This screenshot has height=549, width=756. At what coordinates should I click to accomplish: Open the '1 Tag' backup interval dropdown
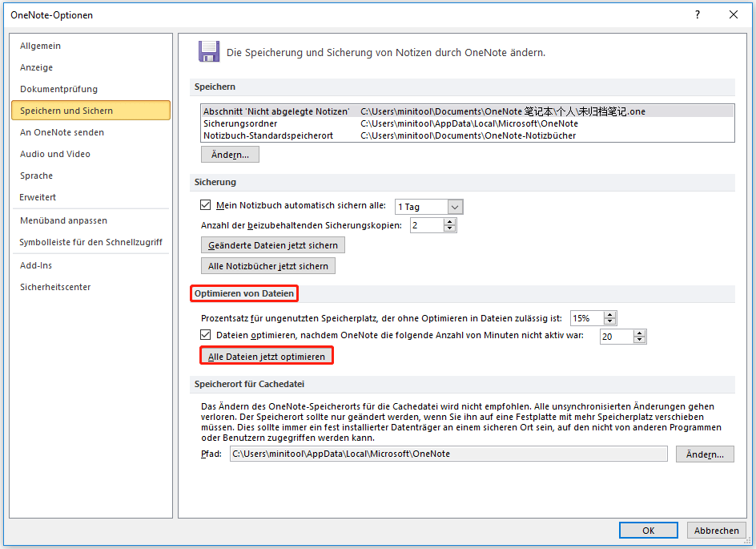[x=455, y=207]
